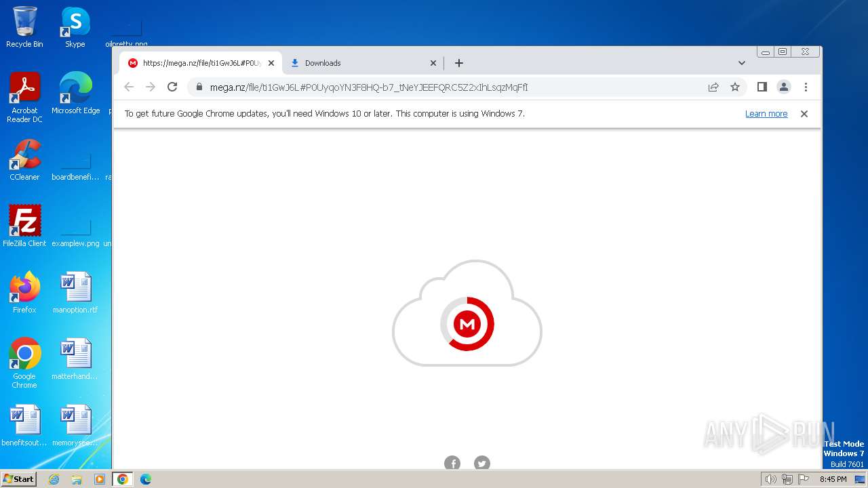The width and height of the screenshot is (868, 488).
Task: Click the volume speaker tray icon
Action: (x=770, y=479)
